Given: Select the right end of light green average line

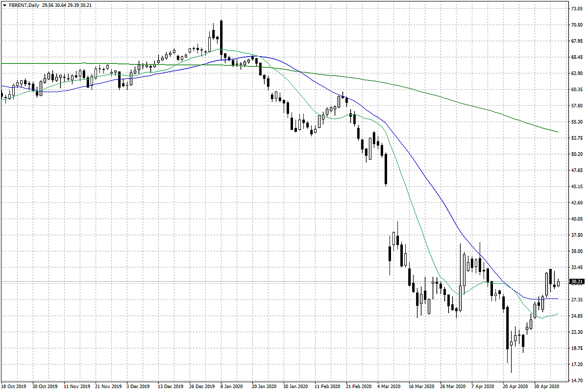Looking at the screenshot, I should coord(557,313).
